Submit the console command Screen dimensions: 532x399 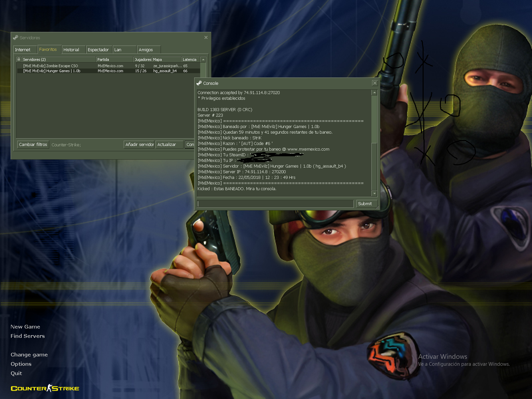click(366, 203)
